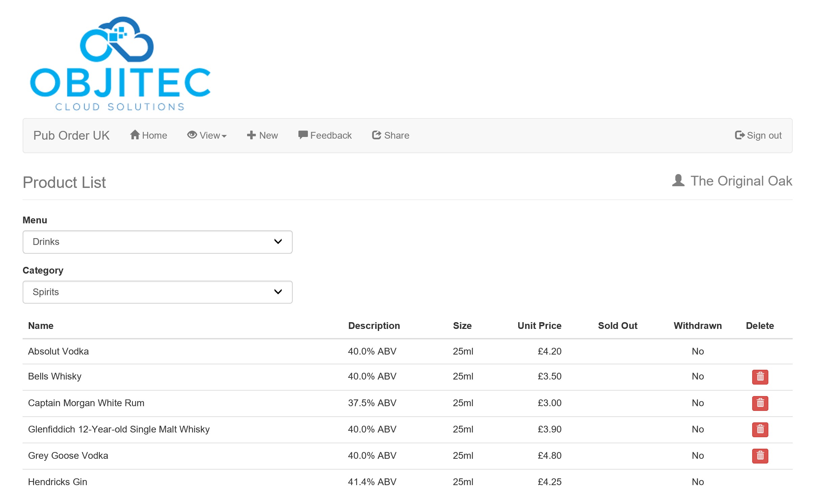819x504 pixels.
Task: Click the £4.80 unit price
Action: (550, 456)
